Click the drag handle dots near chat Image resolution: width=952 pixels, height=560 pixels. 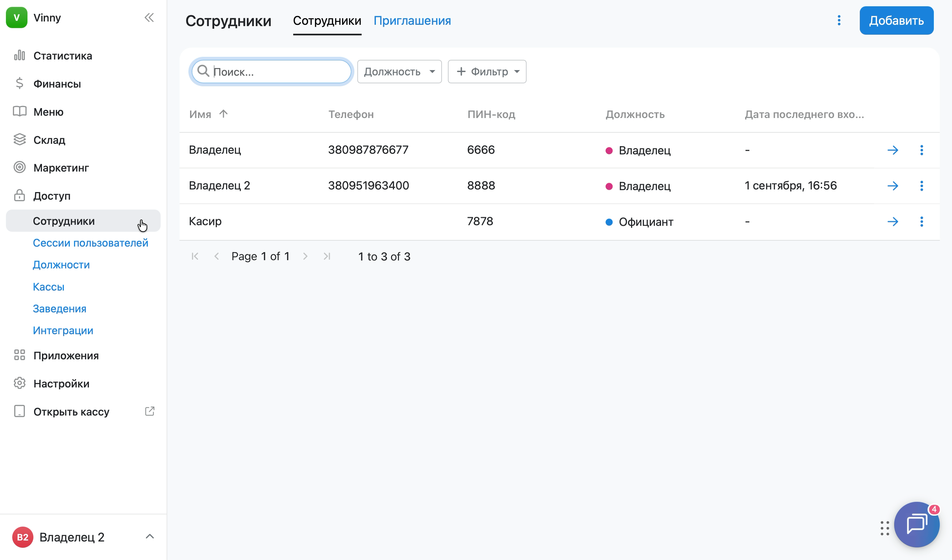tap(885, 528)
